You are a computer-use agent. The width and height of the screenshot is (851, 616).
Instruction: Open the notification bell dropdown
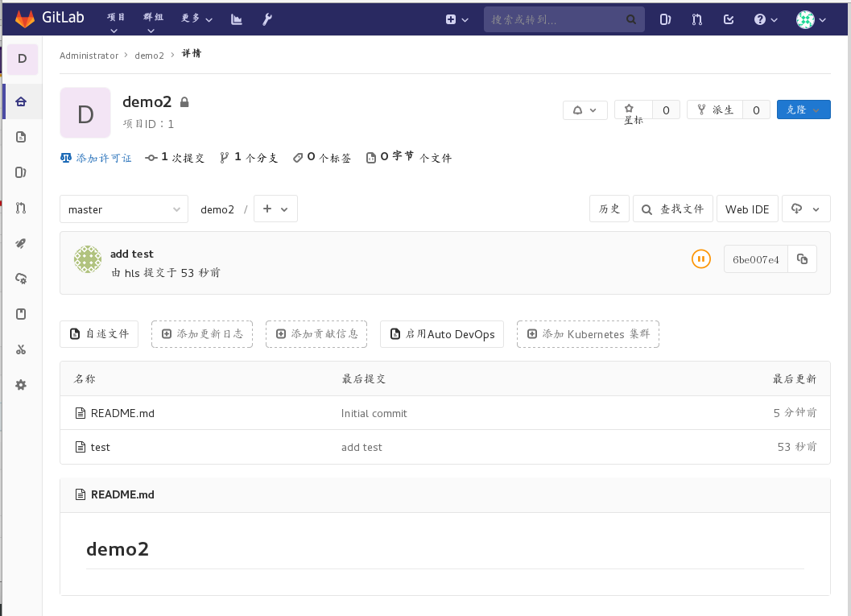pyautogui.click(x=585, y=110)
